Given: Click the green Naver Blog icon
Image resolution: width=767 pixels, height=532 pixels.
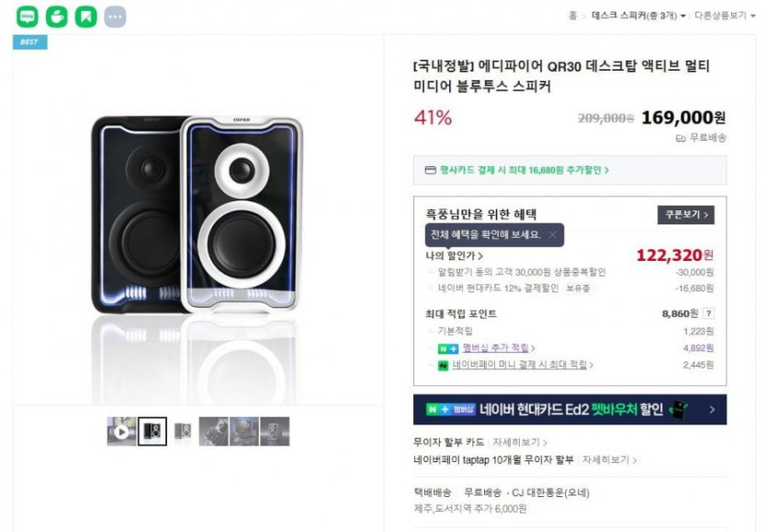Looking at the screenshot, I should tap(28, 17).
